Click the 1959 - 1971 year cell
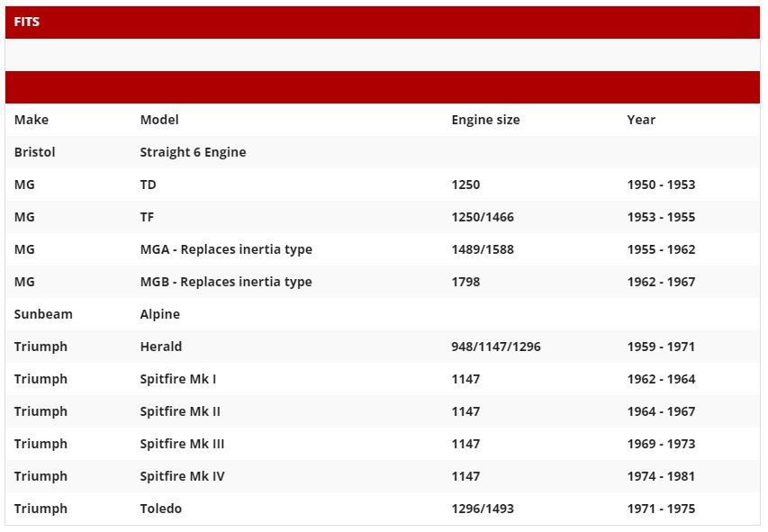 [661, 346]
